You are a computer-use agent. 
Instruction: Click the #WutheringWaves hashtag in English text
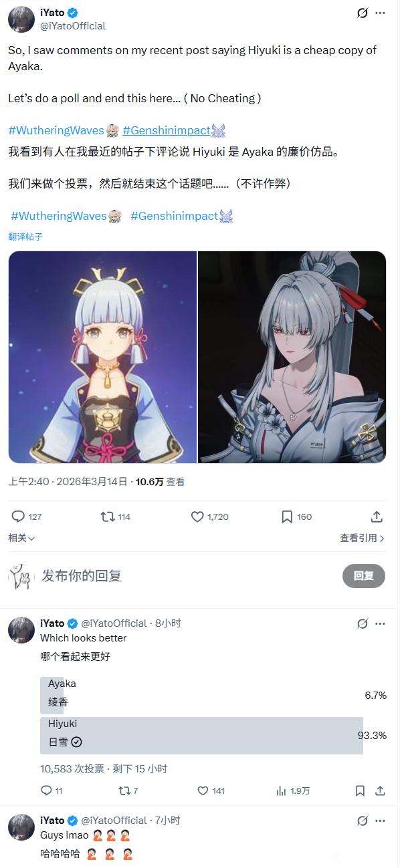click(x=56, y=130)
